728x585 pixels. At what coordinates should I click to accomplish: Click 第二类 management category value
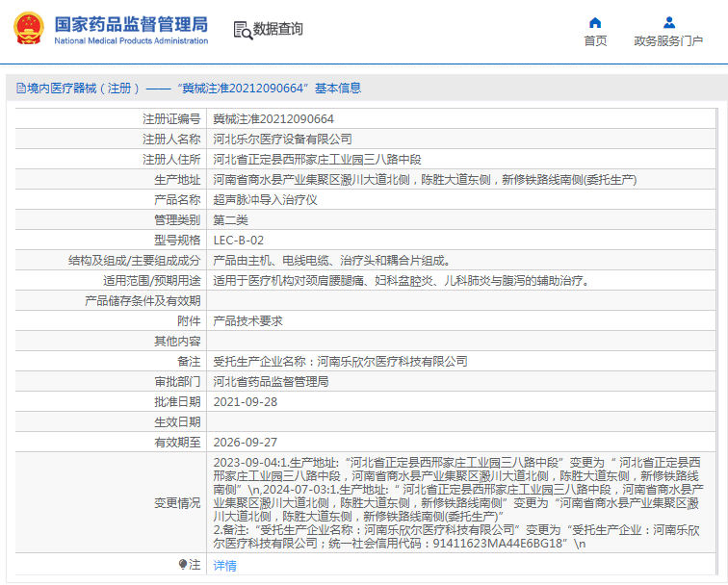[x=230, y=220]
